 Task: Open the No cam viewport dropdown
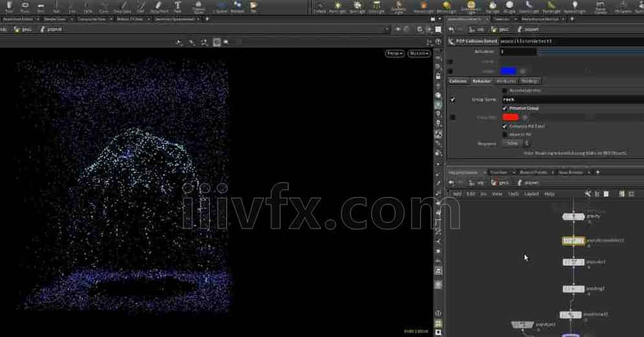419,54
